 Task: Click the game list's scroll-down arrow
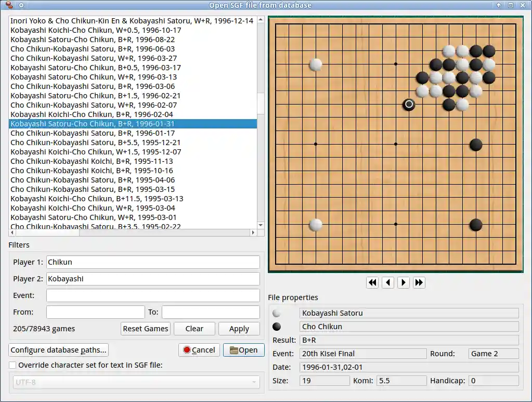(x=260, y=225)
